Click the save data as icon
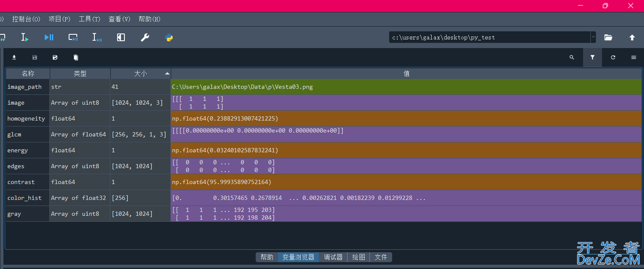644x269 pixels. [x=55, y=57]
